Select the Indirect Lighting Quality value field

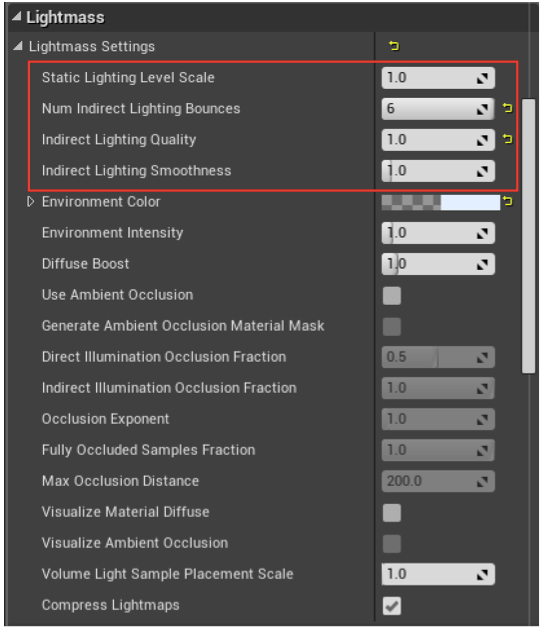click(438, 140)
